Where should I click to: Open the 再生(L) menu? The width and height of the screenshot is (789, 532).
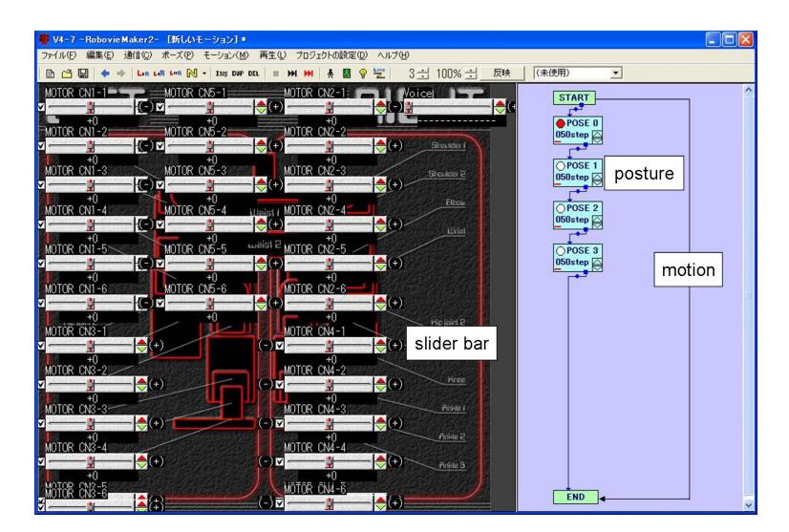click(272, 55)
